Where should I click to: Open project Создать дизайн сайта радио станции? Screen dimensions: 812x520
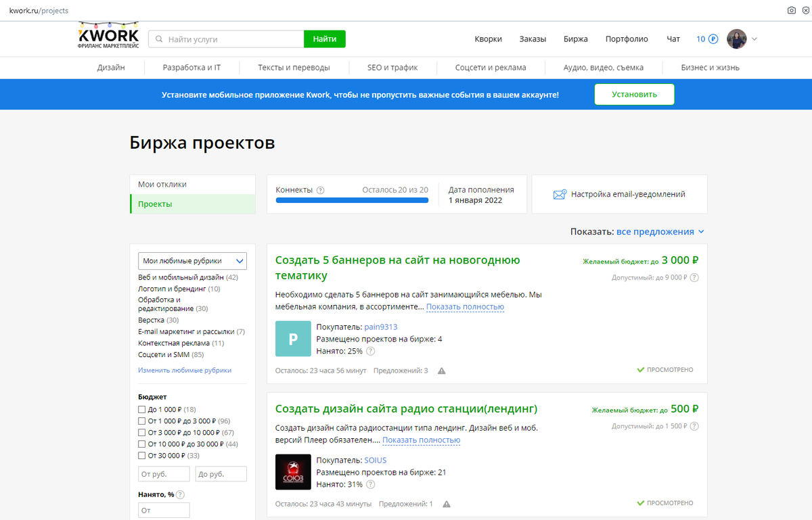[x=407, y=409]
